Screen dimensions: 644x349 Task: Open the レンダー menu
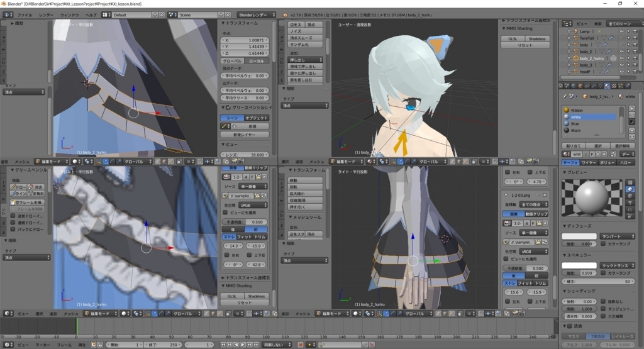tap(47, 15)
